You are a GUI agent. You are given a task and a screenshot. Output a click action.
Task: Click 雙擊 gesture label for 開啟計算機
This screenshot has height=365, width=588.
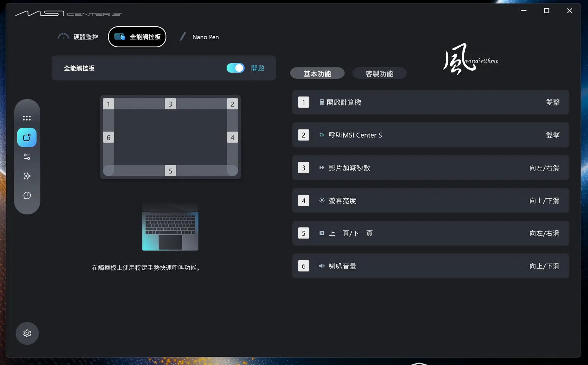pyautogui.click(x=553, y=102)
